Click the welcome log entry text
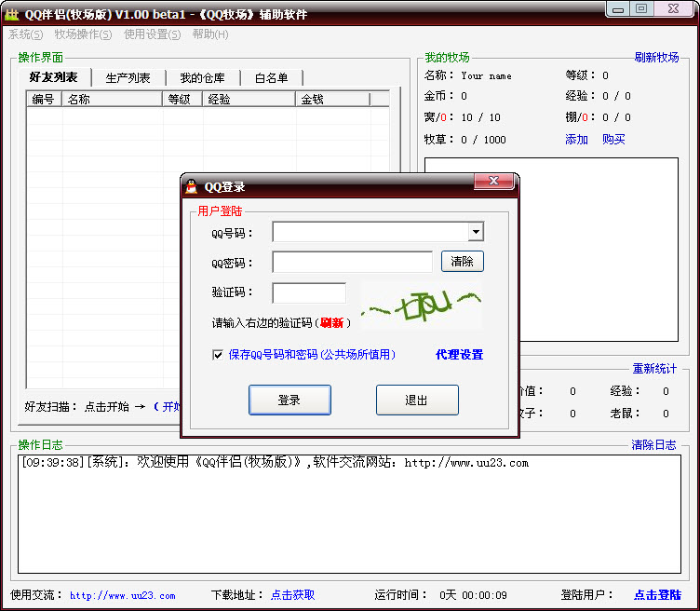700x611 pixels. (x=275, y=462)
